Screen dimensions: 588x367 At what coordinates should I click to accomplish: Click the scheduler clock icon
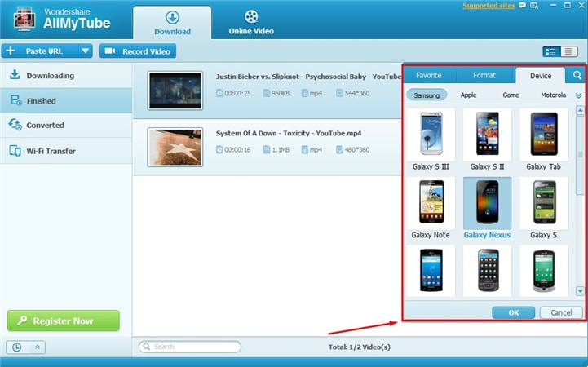(x=17, y=347)
